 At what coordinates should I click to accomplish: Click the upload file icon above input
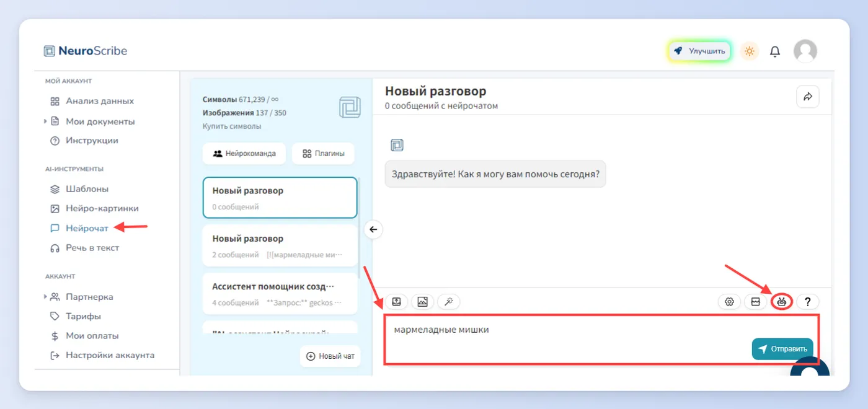coord(396,302)
